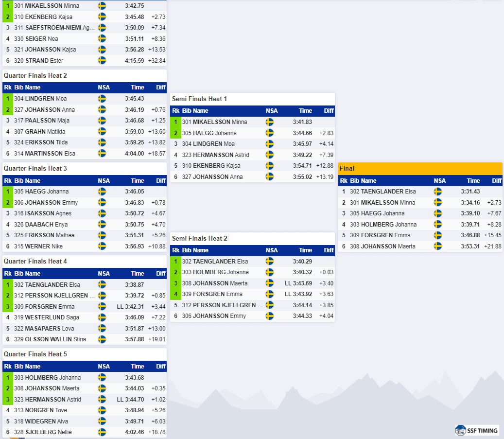Click Sweden flag next to 315 WERNER Nike
The width and height of the screenshot is (504, 439).
[102, 246]
